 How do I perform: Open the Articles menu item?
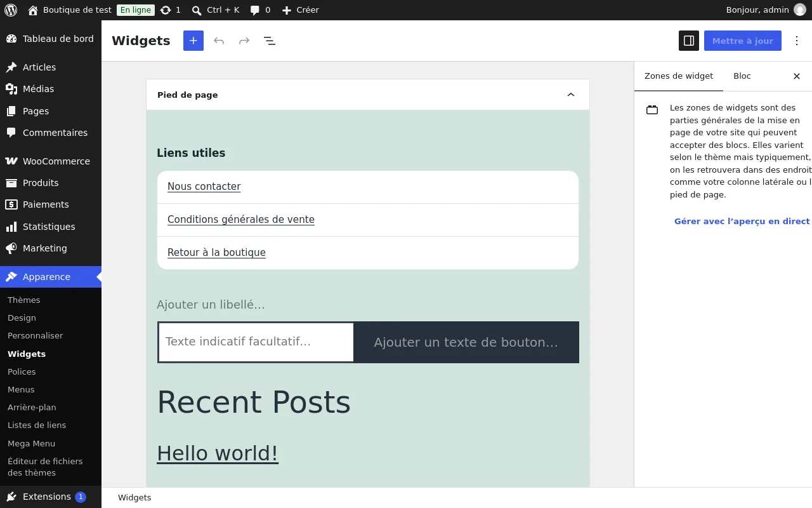point(51,67)
